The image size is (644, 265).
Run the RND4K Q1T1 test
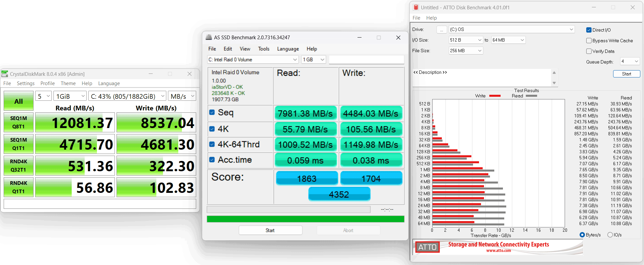[19, 187]
